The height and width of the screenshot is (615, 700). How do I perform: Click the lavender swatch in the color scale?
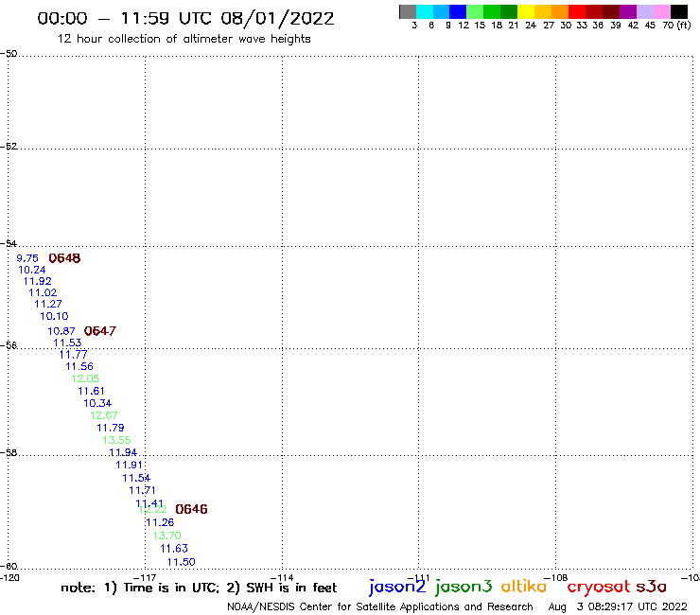(x=644, y=12)
